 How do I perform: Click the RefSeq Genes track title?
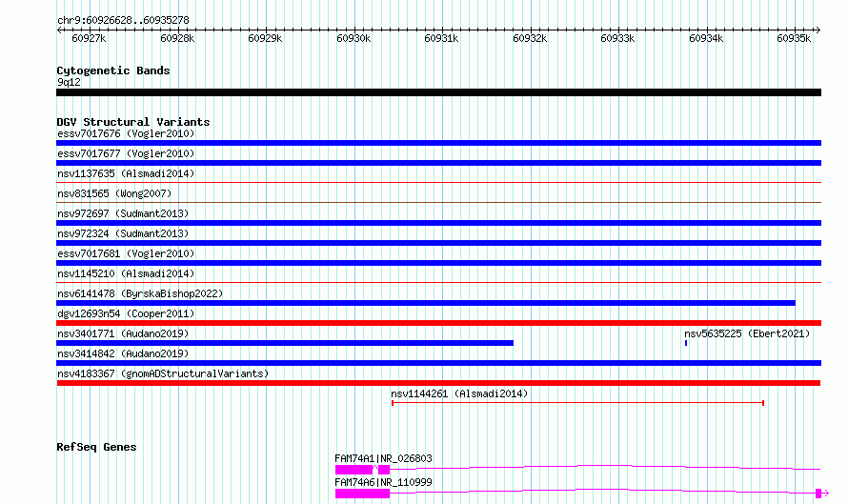96,447
